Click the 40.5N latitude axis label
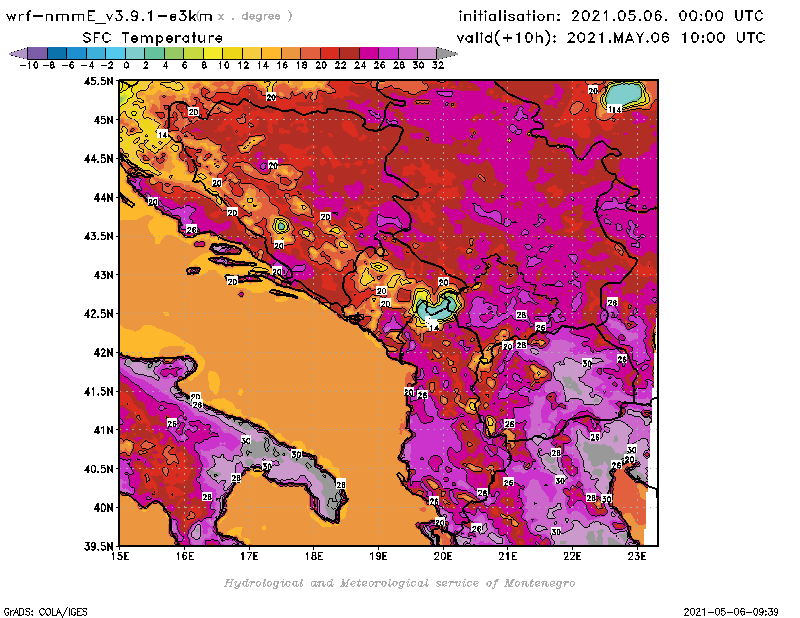Viewport: 800px width, 618px height. click(98, 469)
